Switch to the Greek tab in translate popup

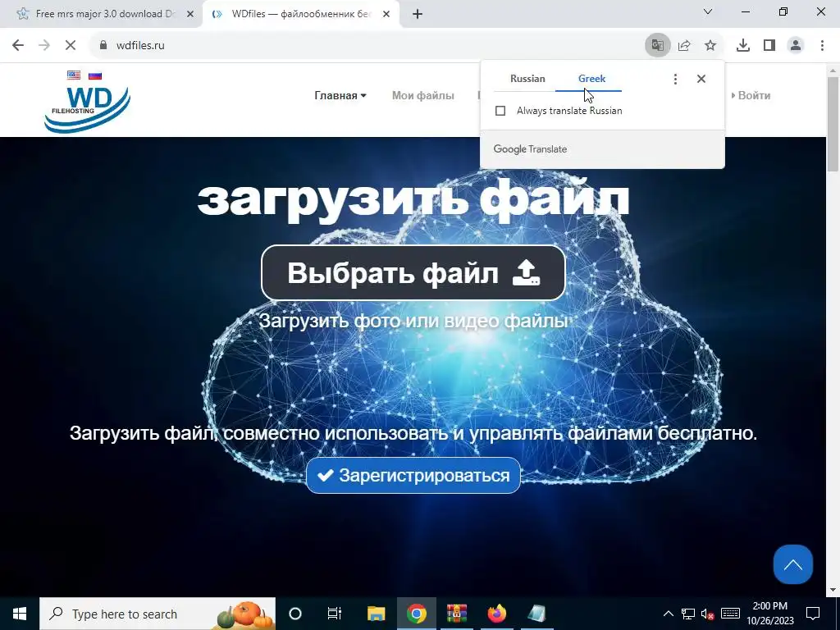pyautogui.click(x=591, y=79)
